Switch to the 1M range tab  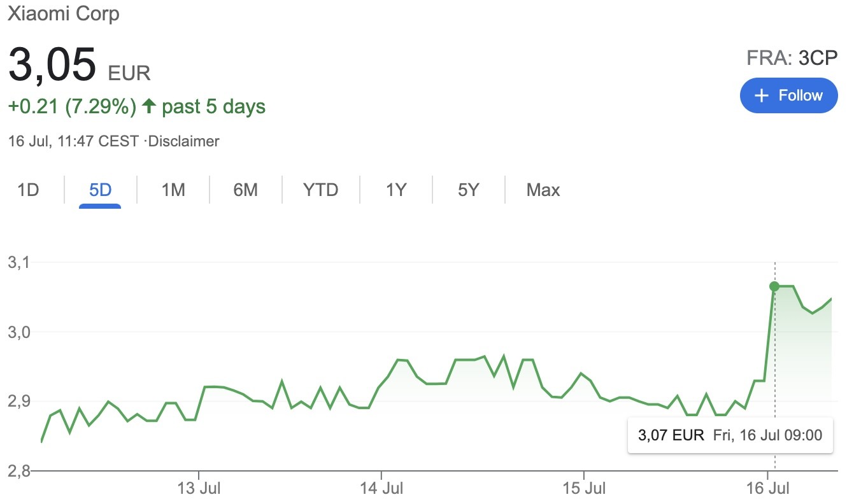[173, 190]
